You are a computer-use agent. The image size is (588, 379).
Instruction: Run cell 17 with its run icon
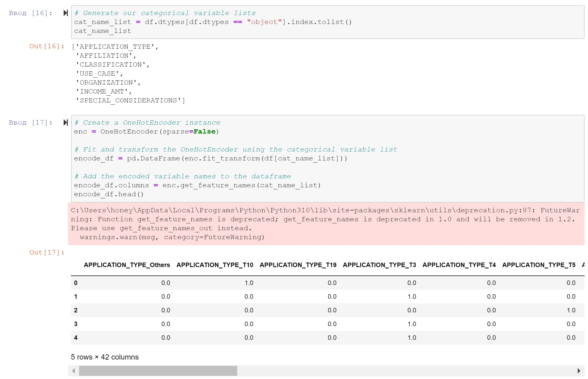coord(66,122)
